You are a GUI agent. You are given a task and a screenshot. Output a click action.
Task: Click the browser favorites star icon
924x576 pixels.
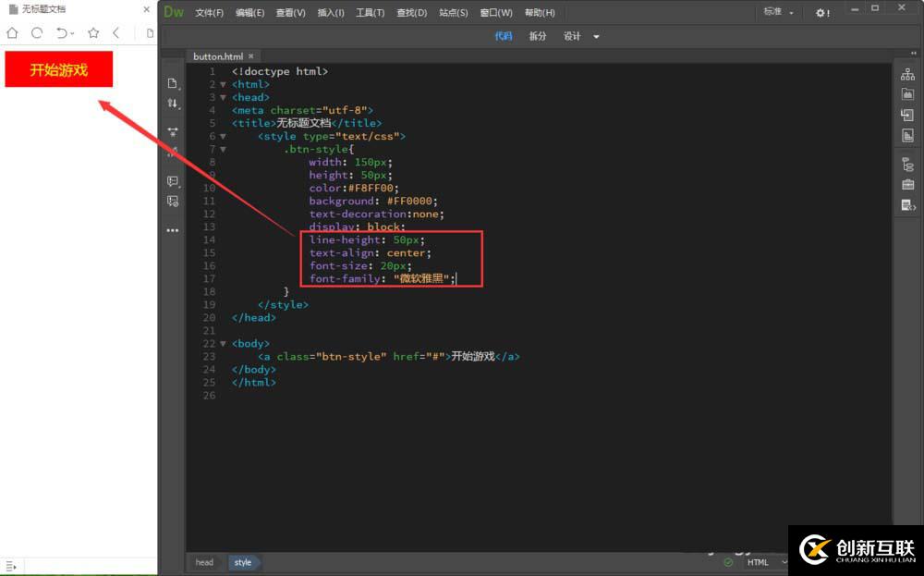[x=93, y=33]
